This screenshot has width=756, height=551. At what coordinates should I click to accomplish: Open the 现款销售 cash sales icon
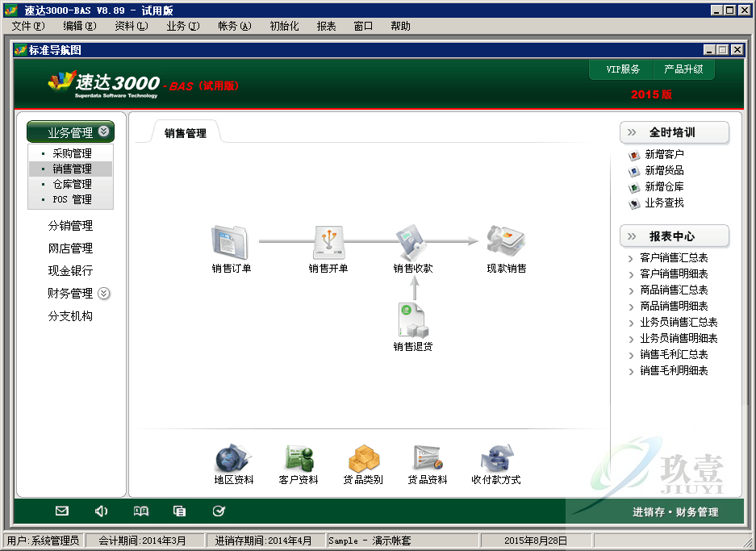click(506, 241)
